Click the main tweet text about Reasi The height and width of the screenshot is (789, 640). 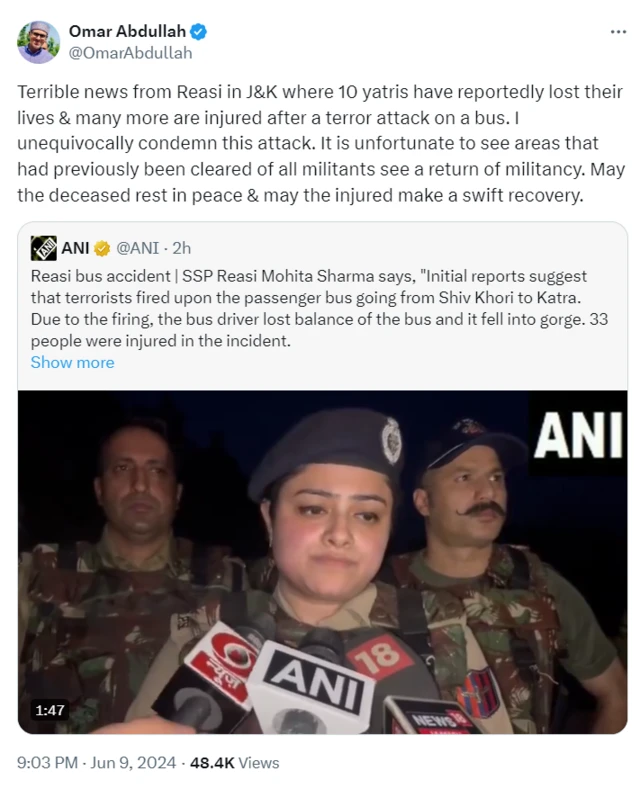tap(321, 143)
